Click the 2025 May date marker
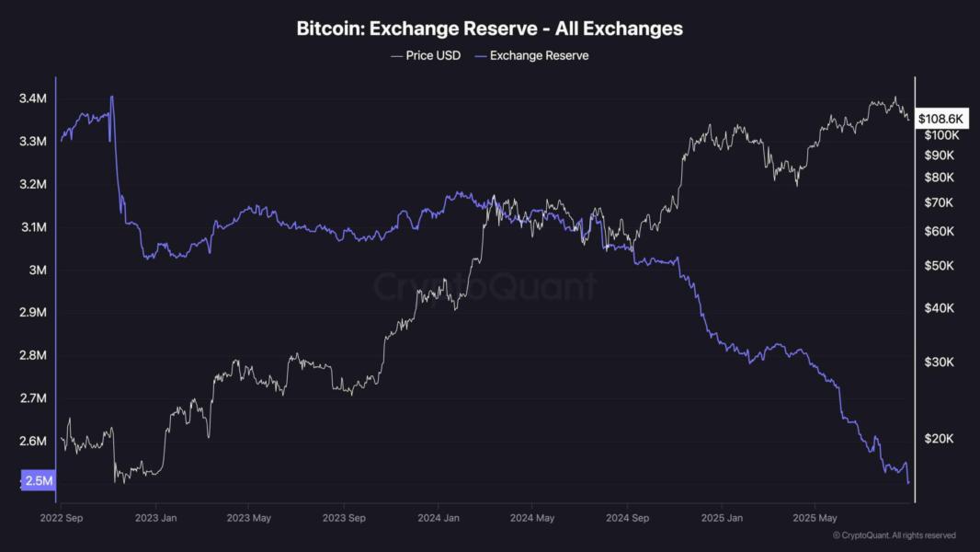 click(x=815, y=518)
